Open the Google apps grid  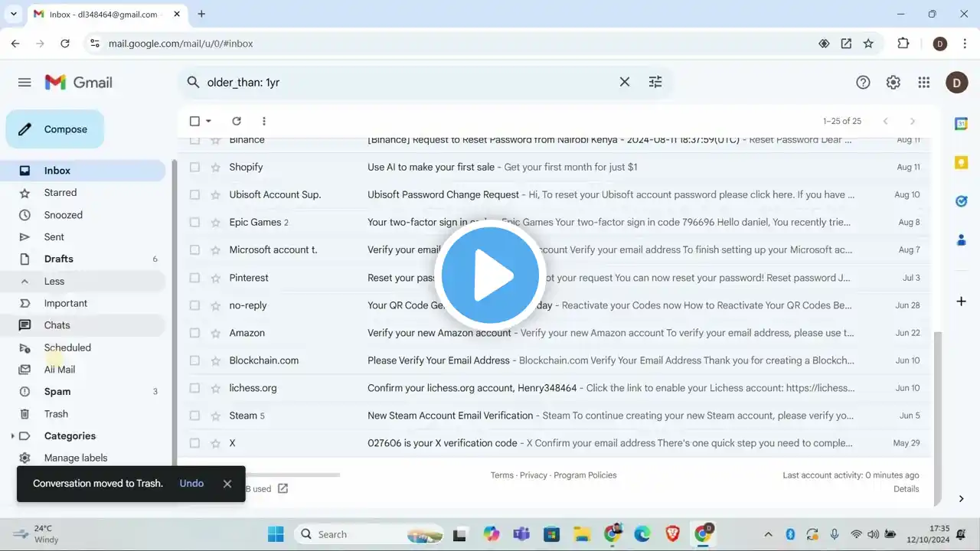click(924, 83)
